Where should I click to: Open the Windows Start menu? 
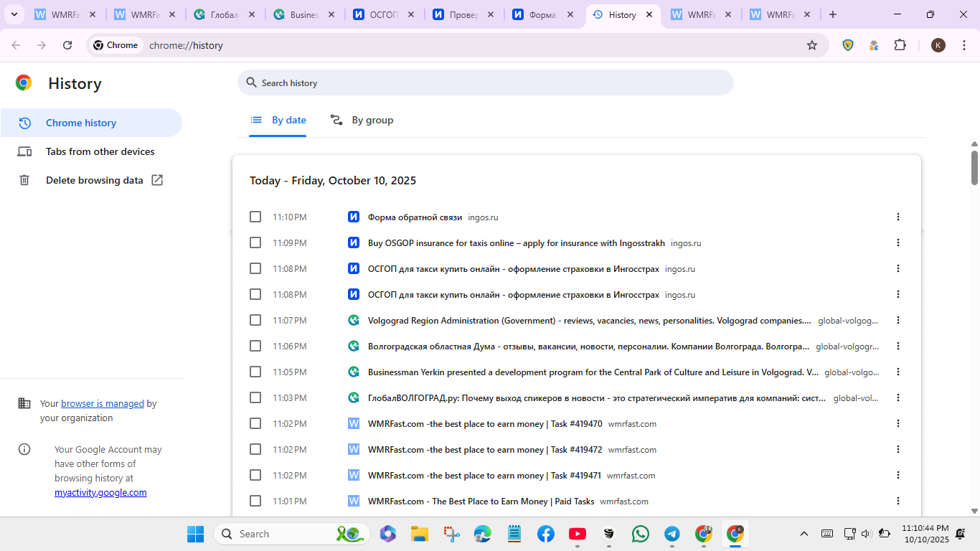195,534
